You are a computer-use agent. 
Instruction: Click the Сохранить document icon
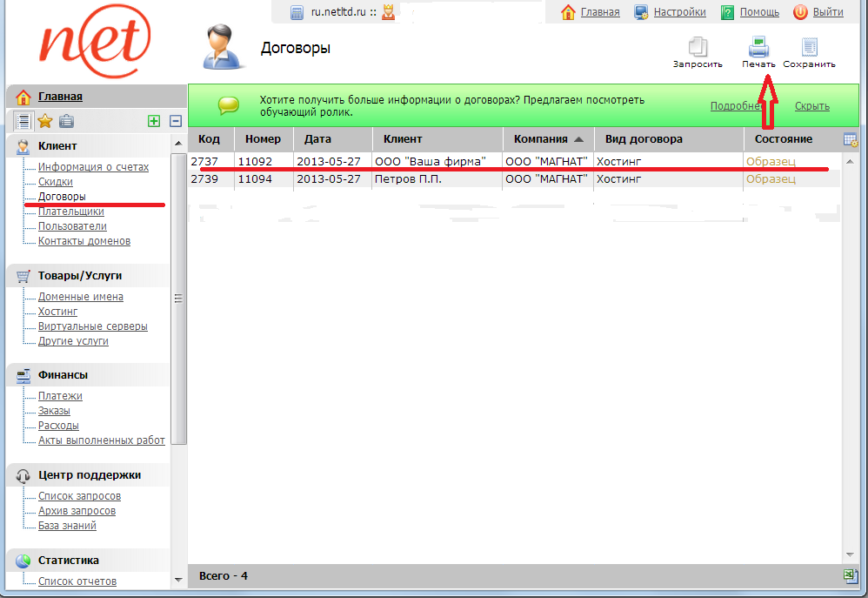[x=809, y=47]
